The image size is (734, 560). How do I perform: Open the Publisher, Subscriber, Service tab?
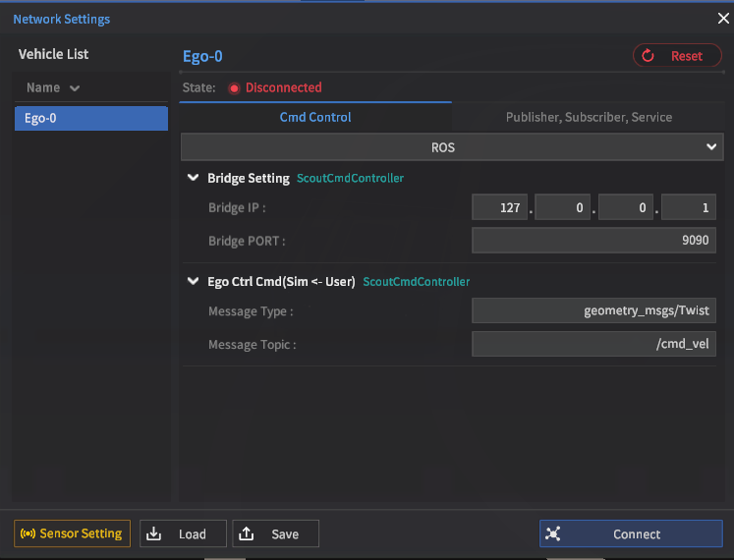589,117
